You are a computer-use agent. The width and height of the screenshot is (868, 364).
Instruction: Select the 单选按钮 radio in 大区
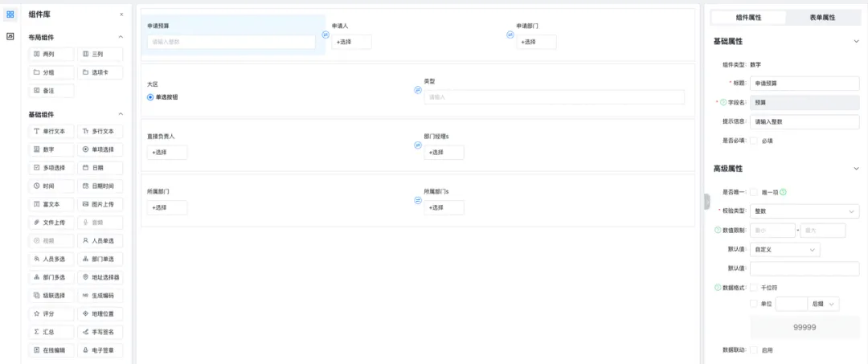pyautogui.click(x=150, y=97)
